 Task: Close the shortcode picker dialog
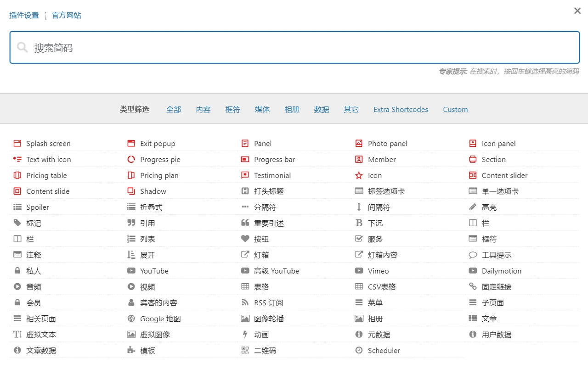pos(577,11)
